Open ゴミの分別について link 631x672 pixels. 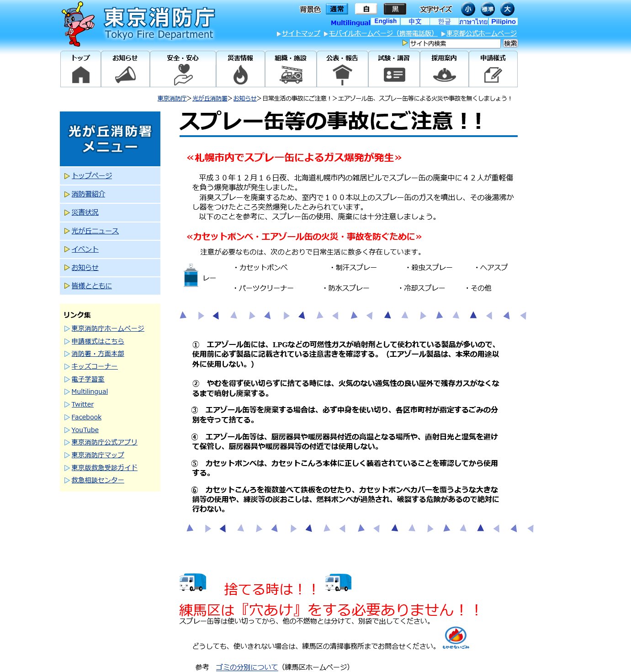tap(247, 667)
